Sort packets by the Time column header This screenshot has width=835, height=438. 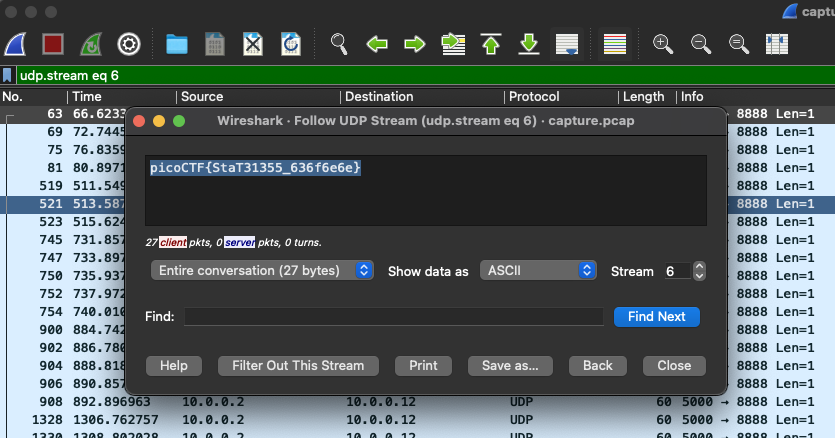[122, 96]
